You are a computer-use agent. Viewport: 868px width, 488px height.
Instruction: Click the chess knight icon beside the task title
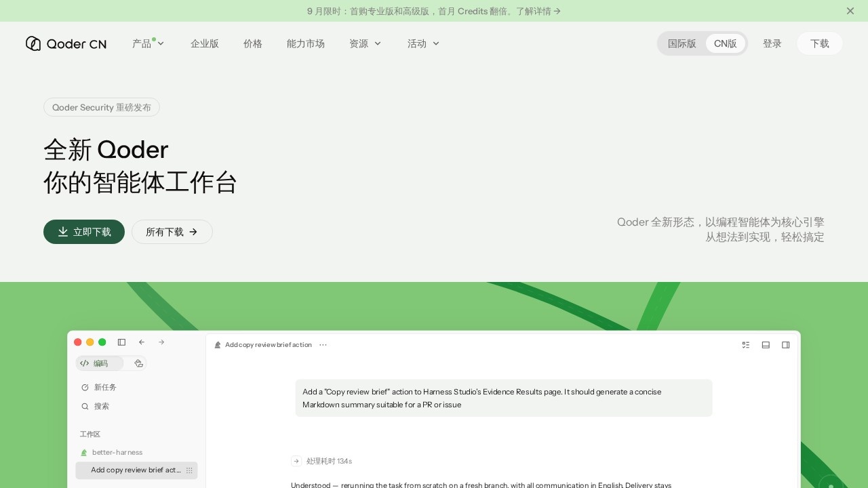coord(218,345)
